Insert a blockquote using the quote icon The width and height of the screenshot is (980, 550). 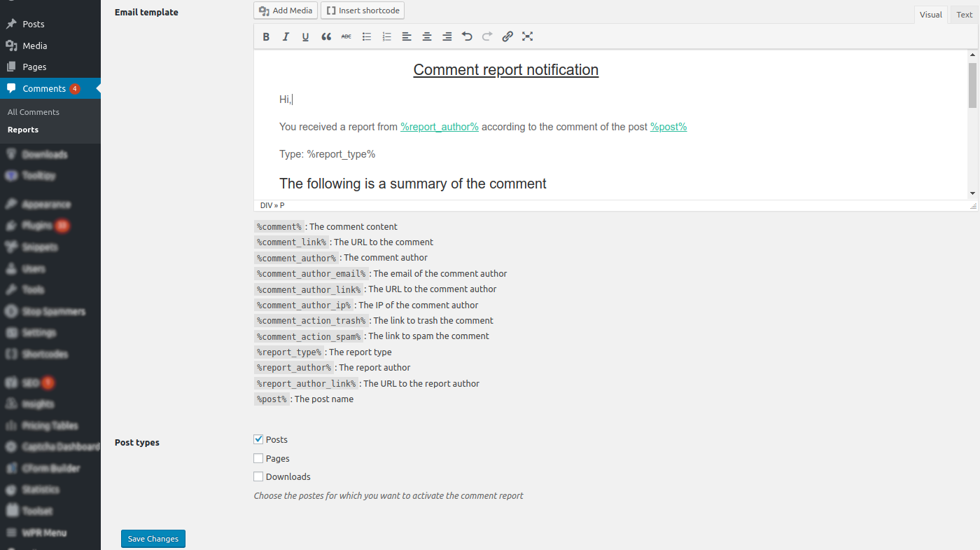point(326,37)
